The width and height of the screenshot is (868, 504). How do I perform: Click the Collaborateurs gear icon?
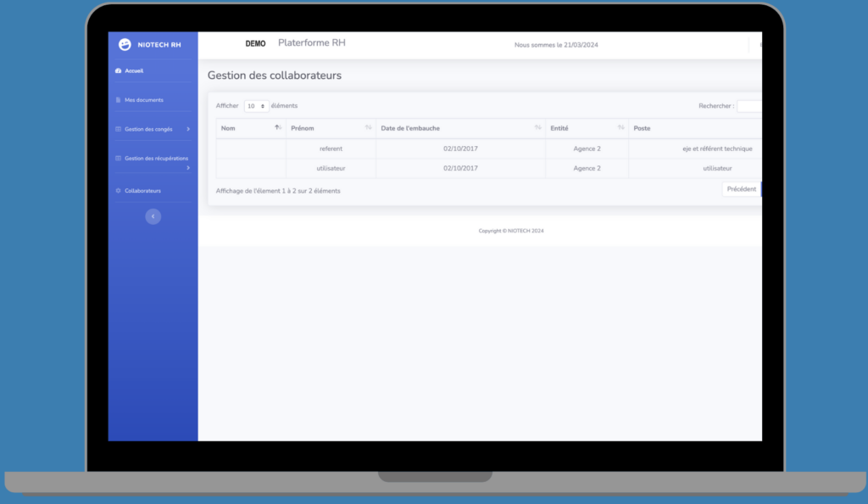coord(118,191)
